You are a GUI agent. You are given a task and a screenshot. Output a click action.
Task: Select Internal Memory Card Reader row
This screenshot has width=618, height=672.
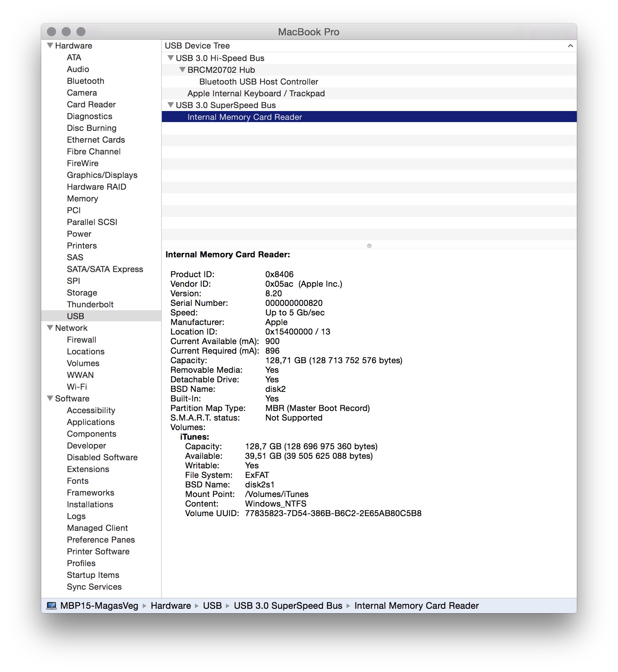369,117
